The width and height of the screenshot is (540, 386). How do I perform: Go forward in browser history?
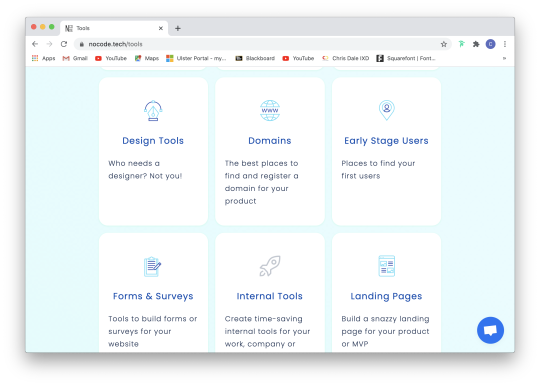(x=49, y=44)
